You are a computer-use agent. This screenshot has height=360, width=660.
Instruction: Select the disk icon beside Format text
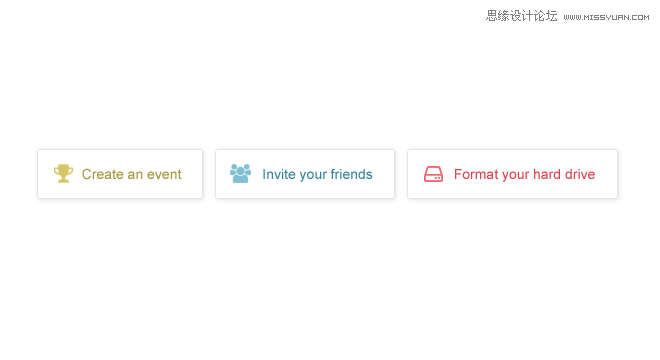click(x=433, y=174)
